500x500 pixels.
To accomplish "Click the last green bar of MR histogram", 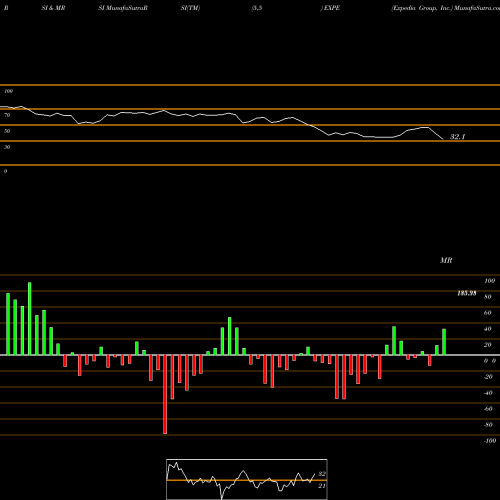I will pyautogui.click(x=444, y=342).
